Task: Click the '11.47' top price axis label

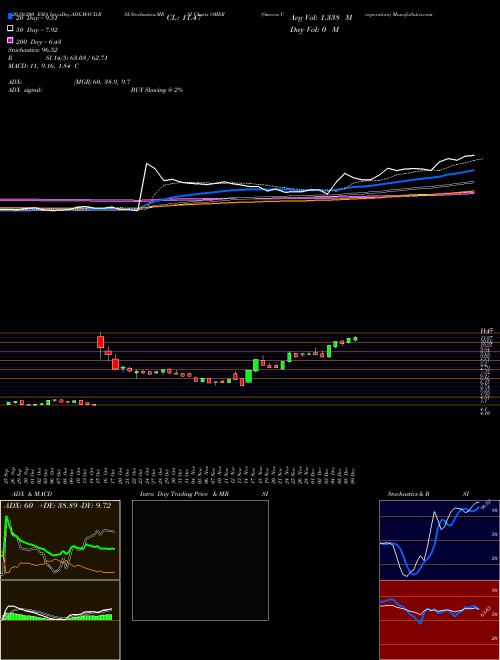Action: coord(487,332)
